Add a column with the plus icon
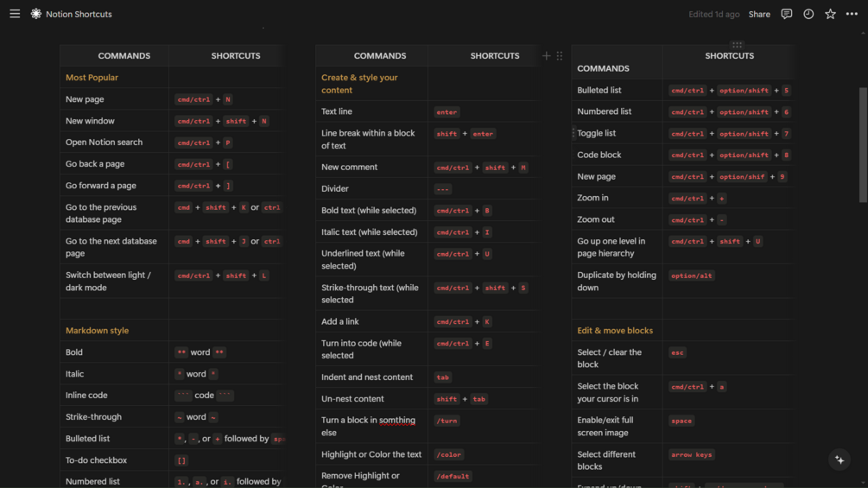This screenshot has height=488, width=868. pos(547,56)
